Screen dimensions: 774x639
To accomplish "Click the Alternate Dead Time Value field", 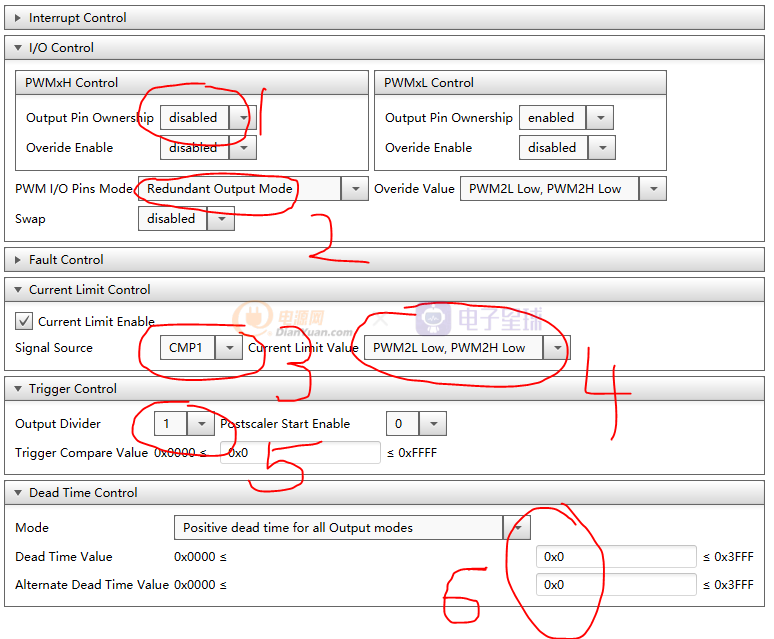I will (616, 585).
